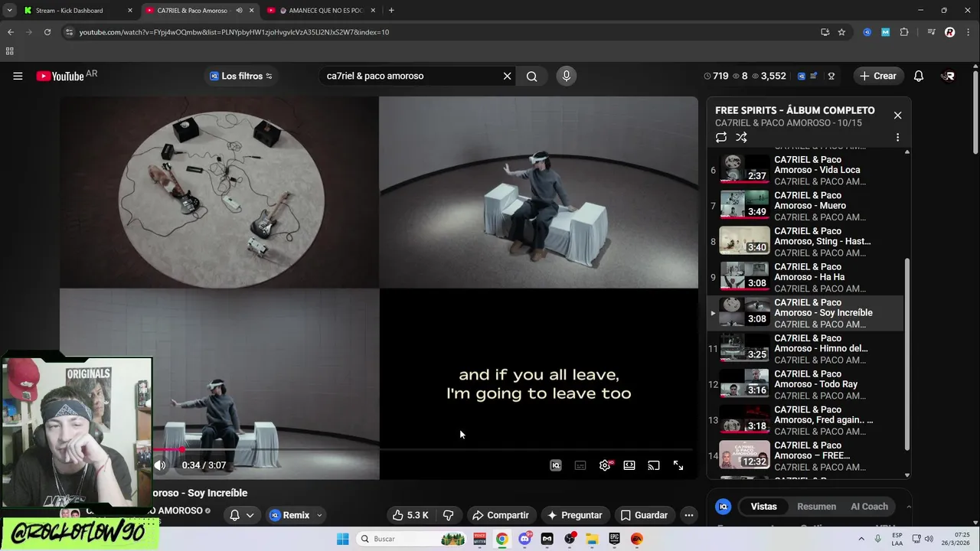Viewport: 980px width, 551px height.
Task: Play Vida Loca from playlist
Action: (805, 170)
